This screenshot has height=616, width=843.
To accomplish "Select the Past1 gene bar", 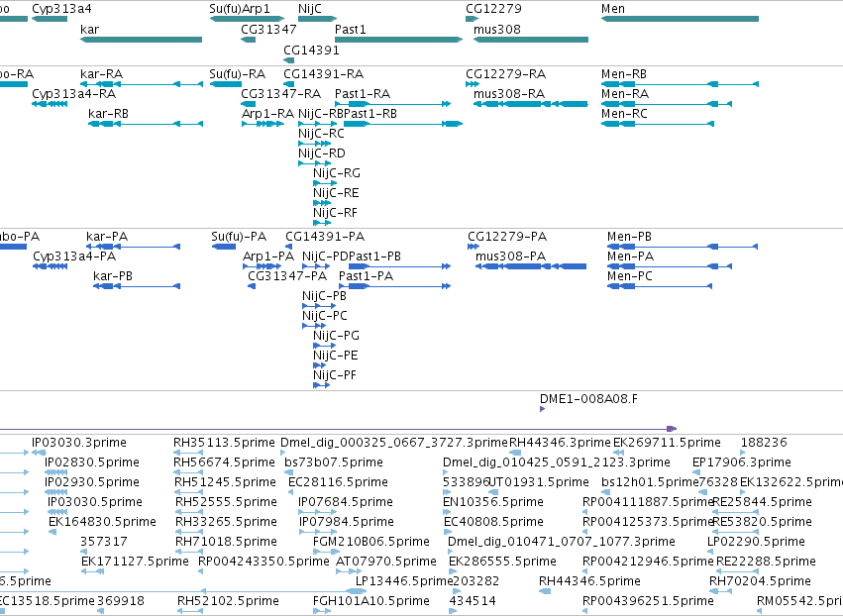I will (398, 40).
